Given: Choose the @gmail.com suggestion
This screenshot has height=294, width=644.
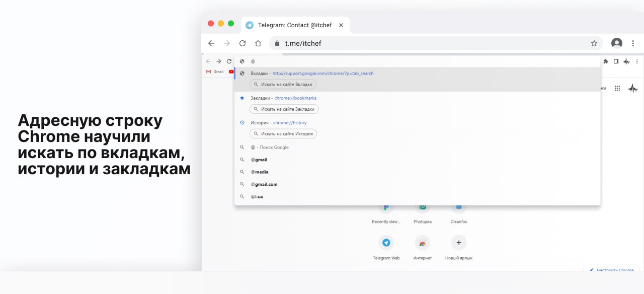Looking at the screenshot, I should click(417, 184).
